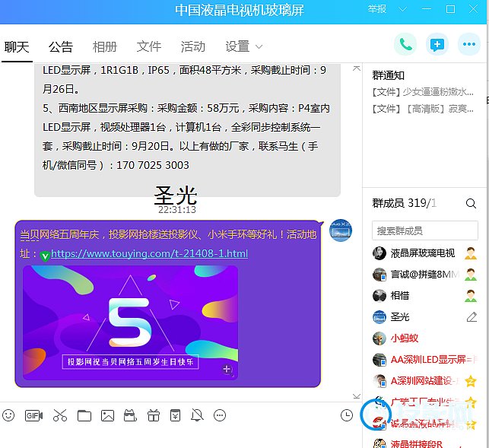This screenshot has height=448, width=489.
Task: Select member 相惜
Action: coord(425,296)
